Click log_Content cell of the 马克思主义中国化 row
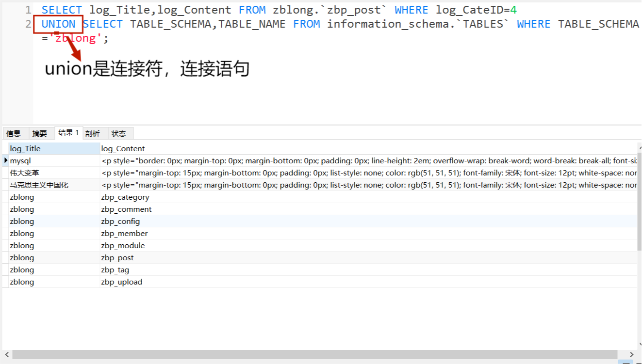This screenshot has width=642, height=364. [x=368, y=185]
